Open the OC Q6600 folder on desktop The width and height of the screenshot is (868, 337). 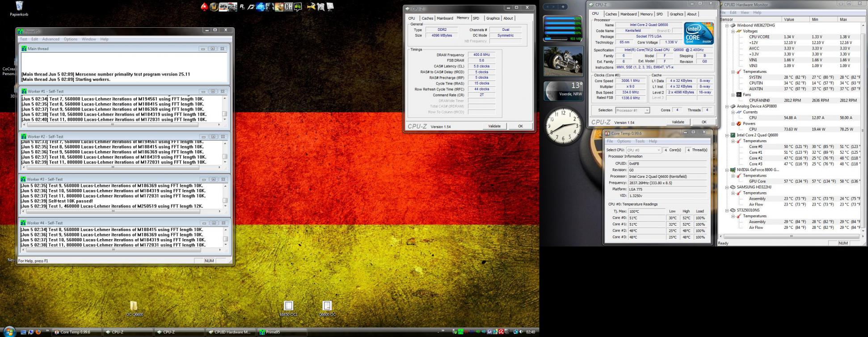pos(134,308)
